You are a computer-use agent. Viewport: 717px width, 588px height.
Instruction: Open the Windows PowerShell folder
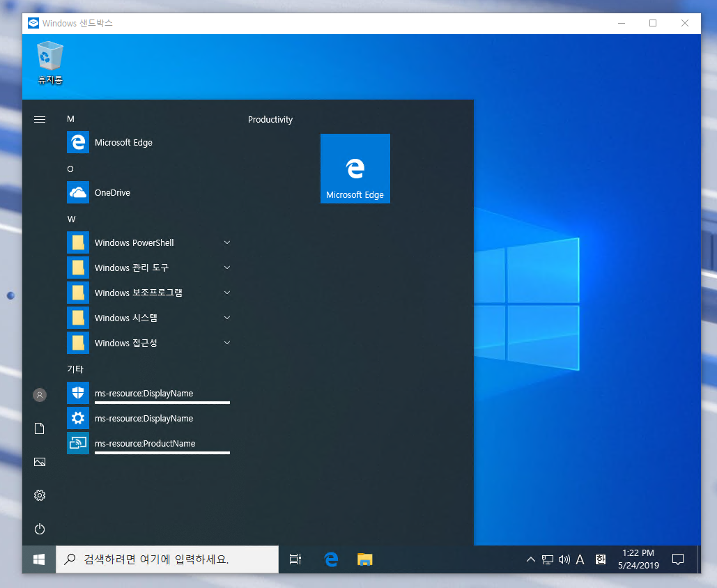148,242
